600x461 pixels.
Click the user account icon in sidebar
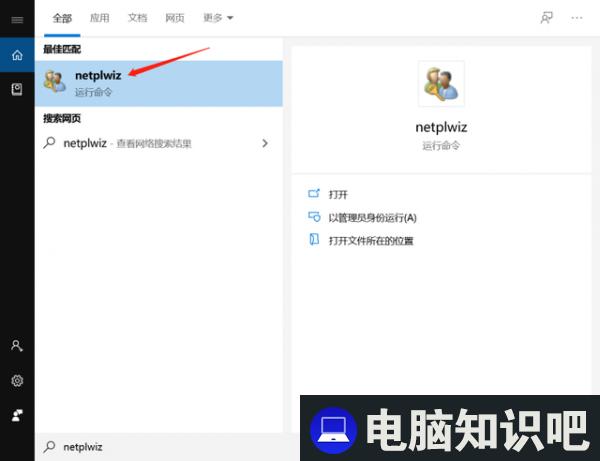tap(17, 346)
